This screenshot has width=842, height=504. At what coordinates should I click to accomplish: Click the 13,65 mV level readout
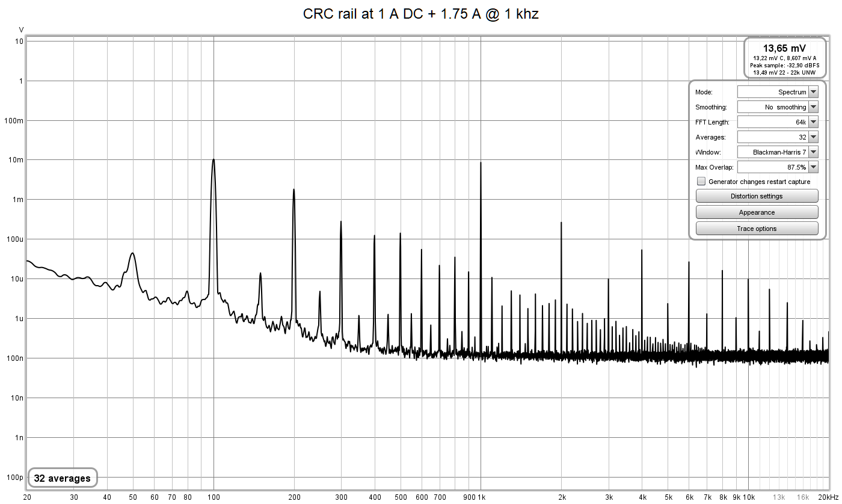coord(784,48)
